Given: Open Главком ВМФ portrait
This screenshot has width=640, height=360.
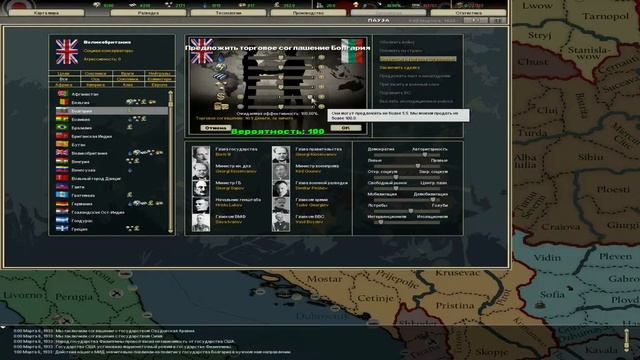Looking at the screenshot, I should pyautogui.click(x=200, y=222).
